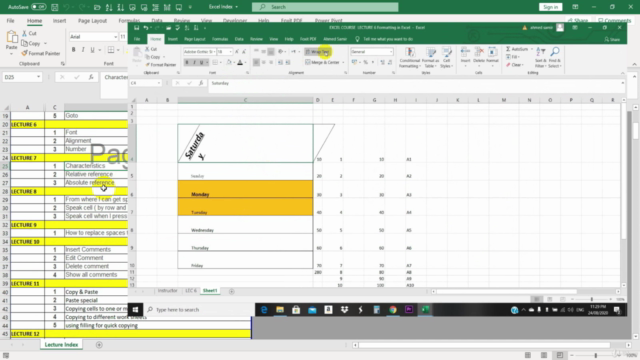This screenshot has width=640, height=360.
Task: Open Chrome from the taskbar
Action: tap(393, 310)
